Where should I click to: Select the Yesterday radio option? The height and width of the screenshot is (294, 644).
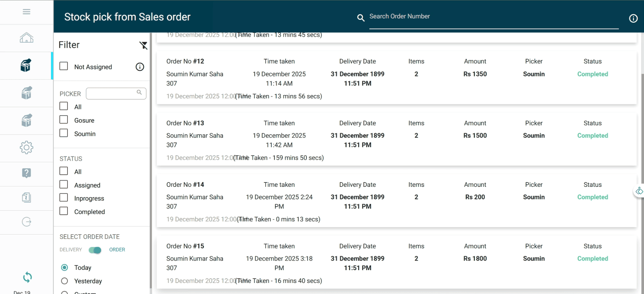click(x=65, y=281)
